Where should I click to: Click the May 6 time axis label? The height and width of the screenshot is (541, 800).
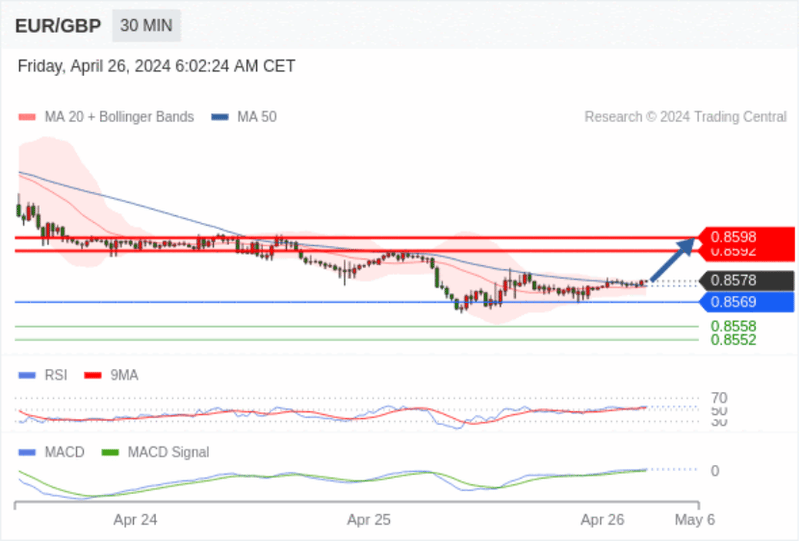click(694, 520)
